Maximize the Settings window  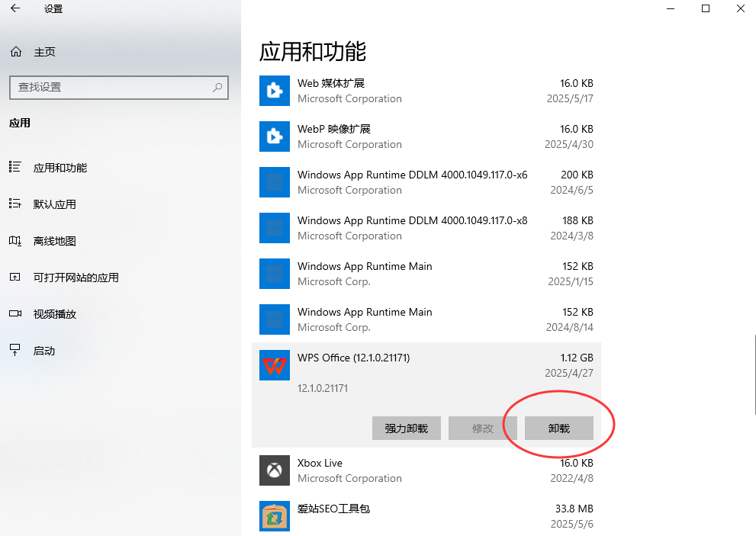pyautogui.click(x=706, y=8)
